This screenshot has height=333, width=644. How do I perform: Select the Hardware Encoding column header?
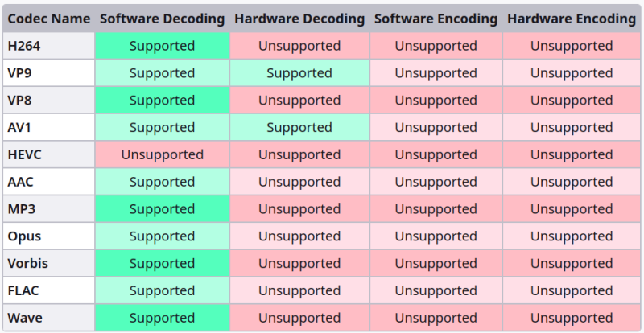tap(572, 18)
